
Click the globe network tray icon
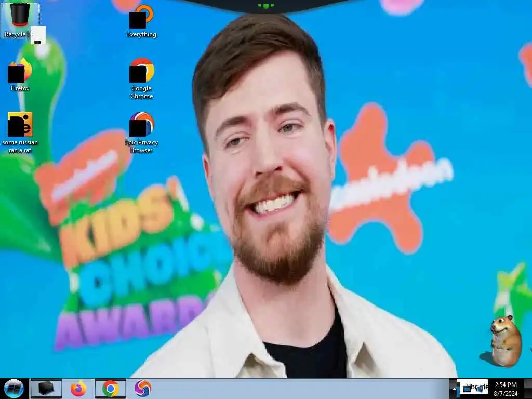480,389
